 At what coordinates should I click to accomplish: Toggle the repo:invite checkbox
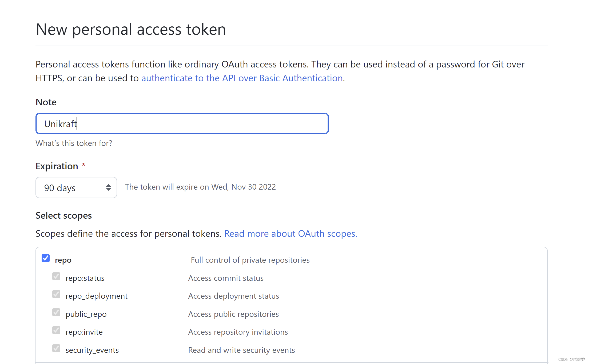click(x=56, y=330)
